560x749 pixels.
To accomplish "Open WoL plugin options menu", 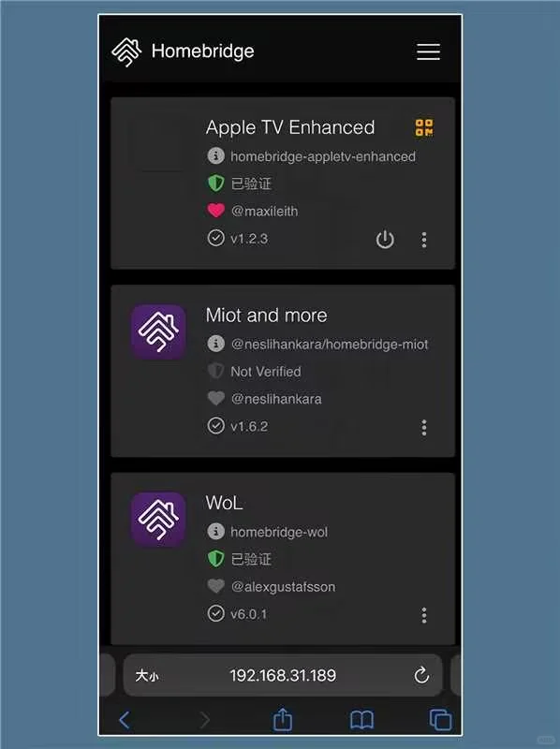I will 424,615.
